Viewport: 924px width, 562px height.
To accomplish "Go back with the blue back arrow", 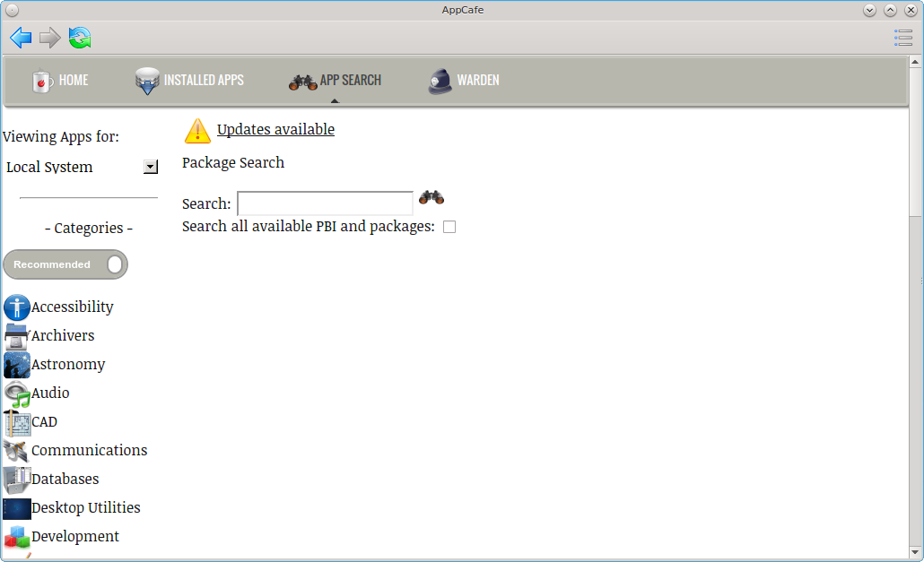I will click(x=21, y=38).
